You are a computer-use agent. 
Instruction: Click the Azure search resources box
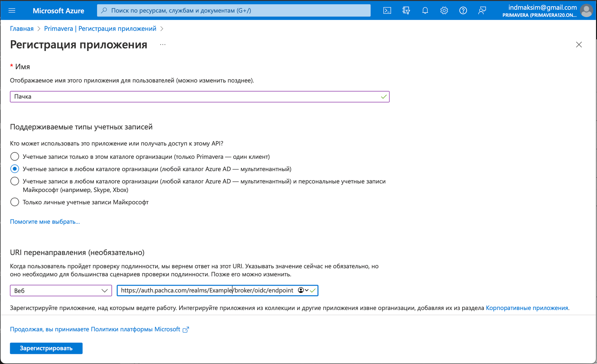(x=234, y=11)
